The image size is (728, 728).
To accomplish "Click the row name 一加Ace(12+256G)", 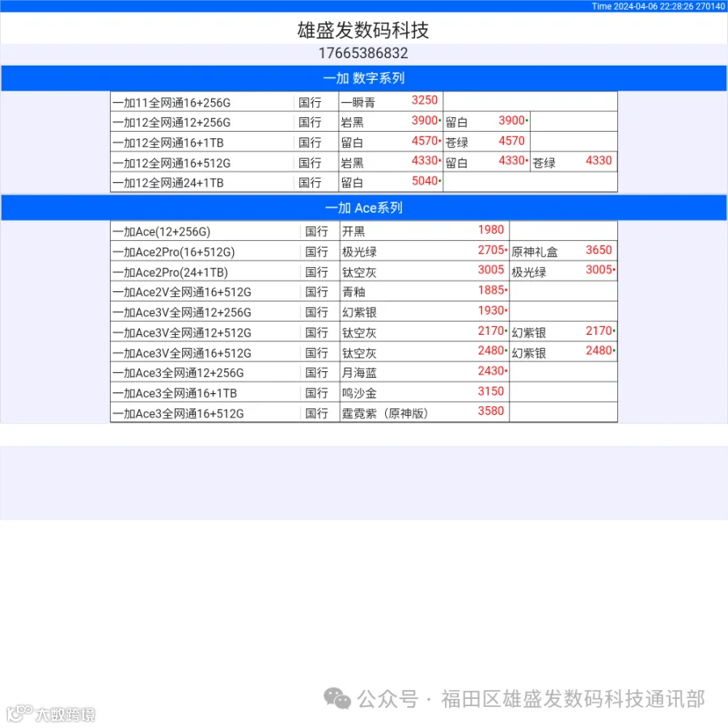I will tap(161, 231).
